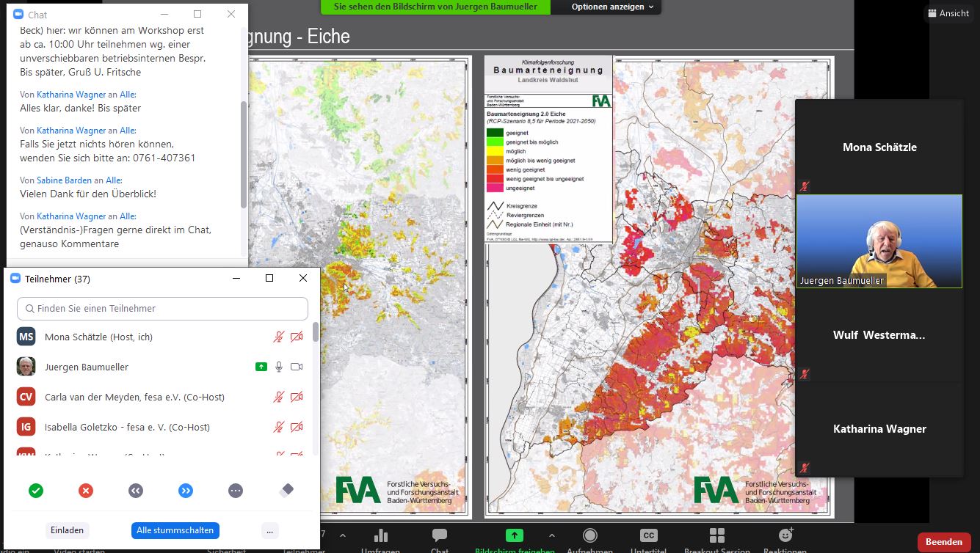This screenshot has width=980, height=553.
Task: Click the MS avatar of Mona Schätzle
Action: click(26, 337)
